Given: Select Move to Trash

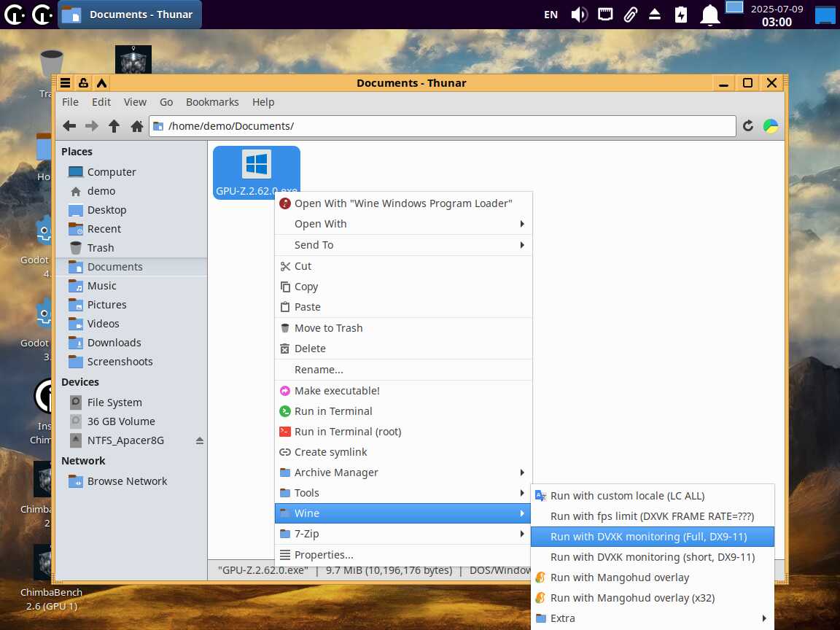Looking at the screenshot, I should click(x=403, y=328).
